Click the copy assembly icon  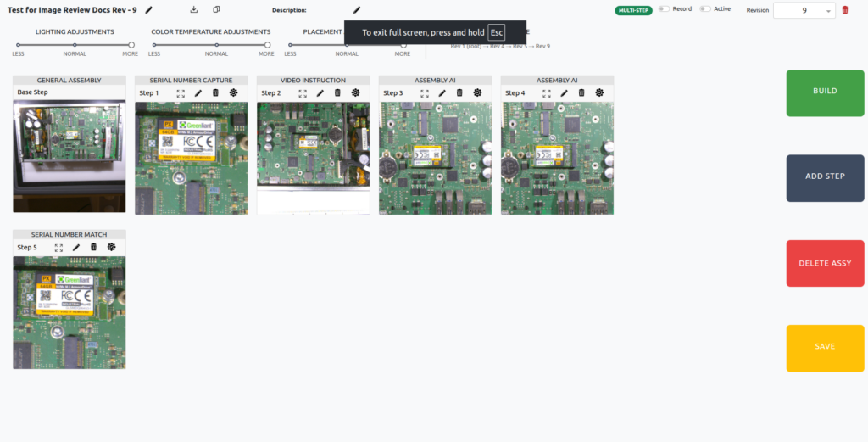216,9
